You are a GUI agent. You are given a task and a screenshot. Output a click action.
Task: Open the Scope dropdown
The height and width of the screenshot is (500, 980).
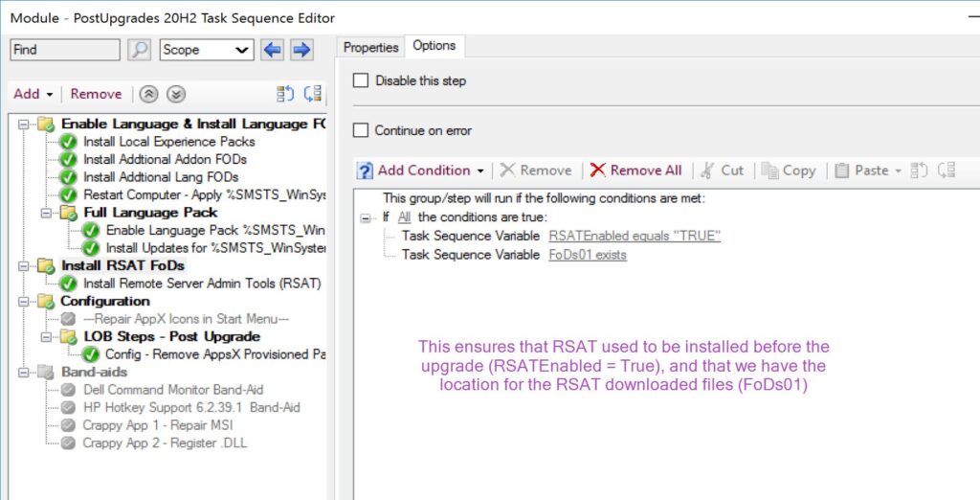pyautogui.click(x=206, y=50)
